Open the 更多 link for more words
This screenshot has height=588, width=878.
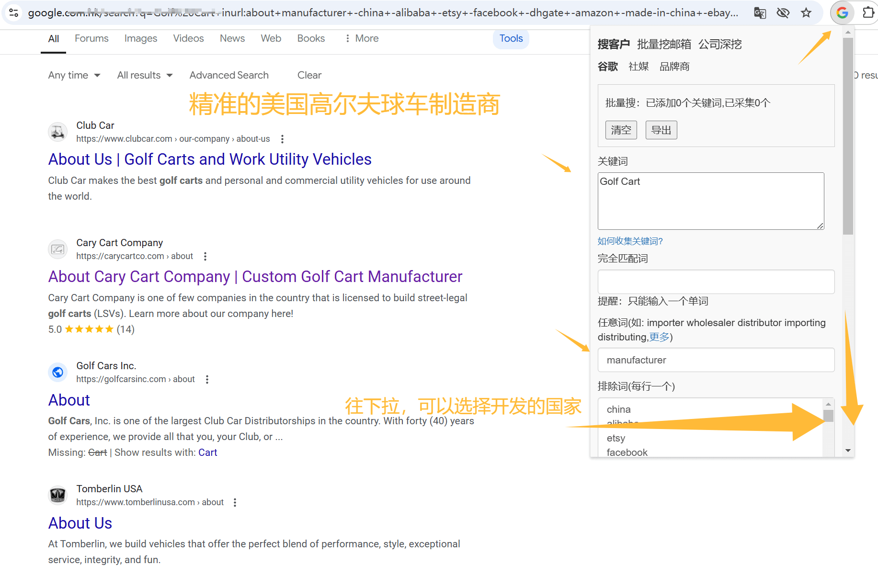[x=659, y=337]
